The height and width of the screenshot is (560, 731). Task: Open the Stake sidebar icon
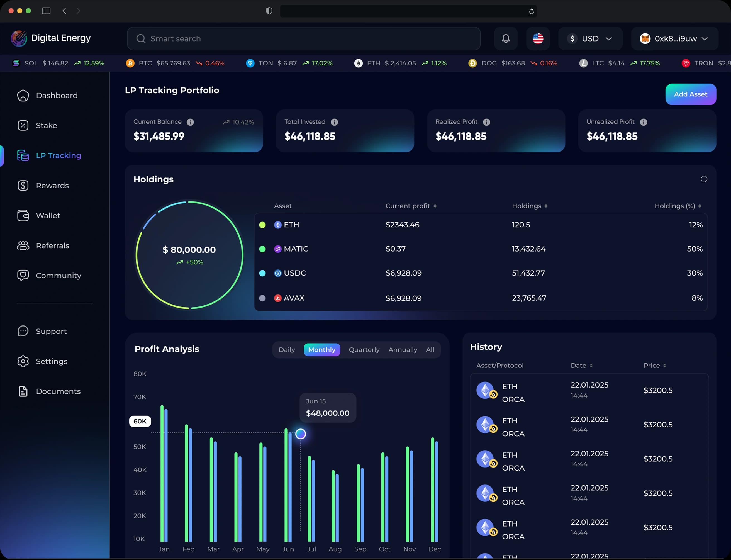pos(23,126)
